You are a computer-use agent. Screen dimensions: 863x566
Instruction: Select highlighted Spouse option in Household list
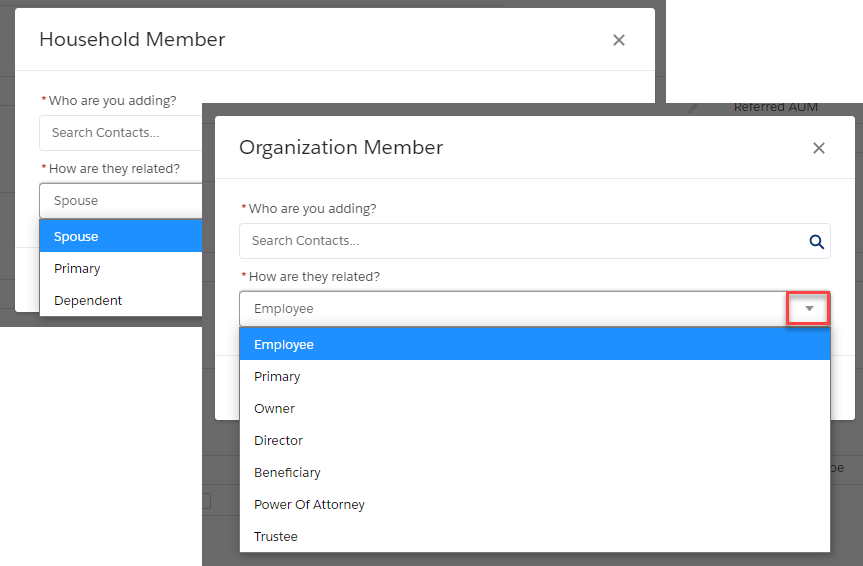coord(121,236)
